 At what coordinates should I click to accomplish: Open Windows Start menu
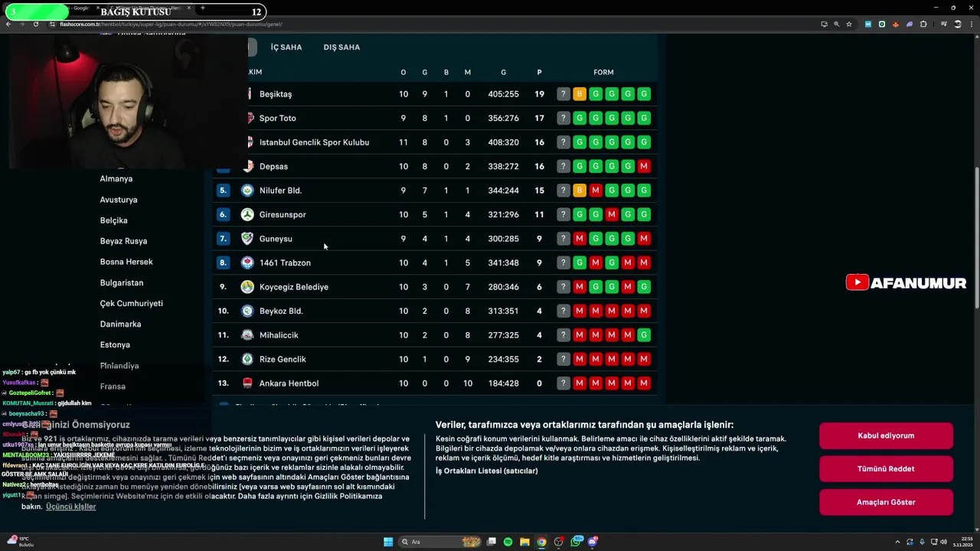tap(388, 542)
